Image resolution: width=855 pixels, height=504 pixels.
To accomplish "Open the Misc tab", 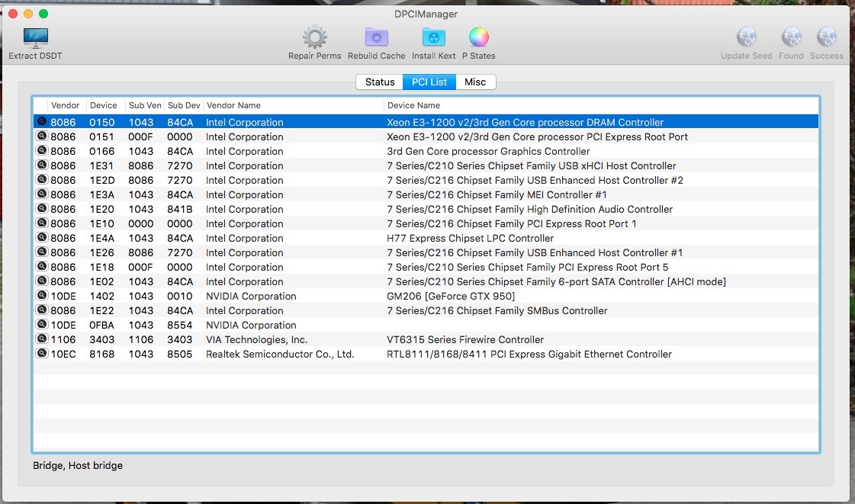I will click(475, 82).
